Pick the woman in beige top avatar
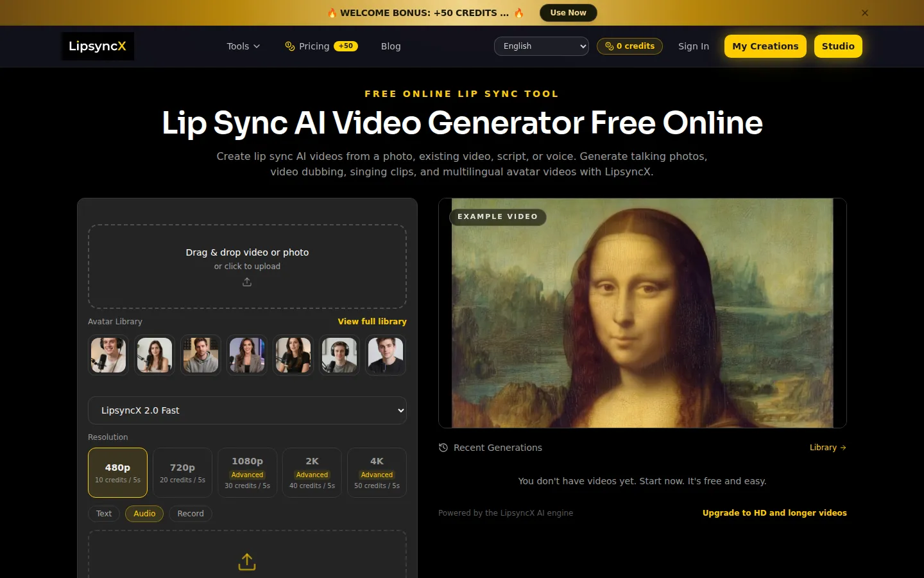The image size is (924, 578). coord(155,355)
